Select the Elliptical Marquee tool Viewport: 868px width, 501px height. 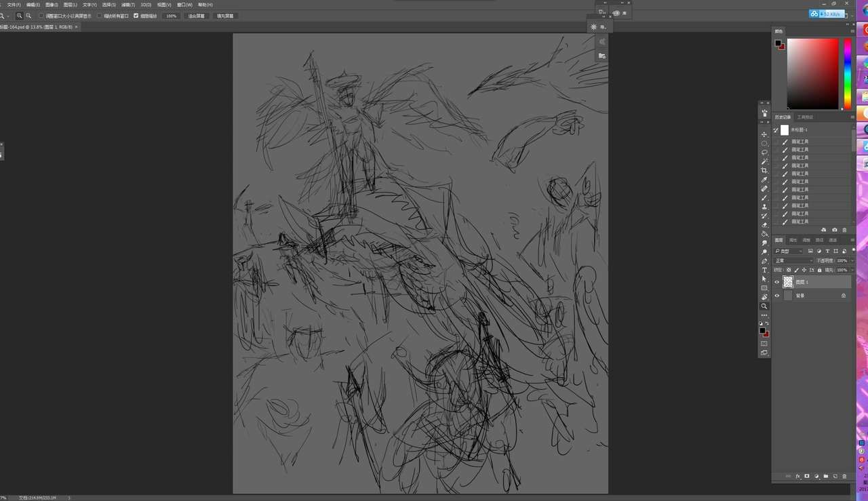(764, 143)
